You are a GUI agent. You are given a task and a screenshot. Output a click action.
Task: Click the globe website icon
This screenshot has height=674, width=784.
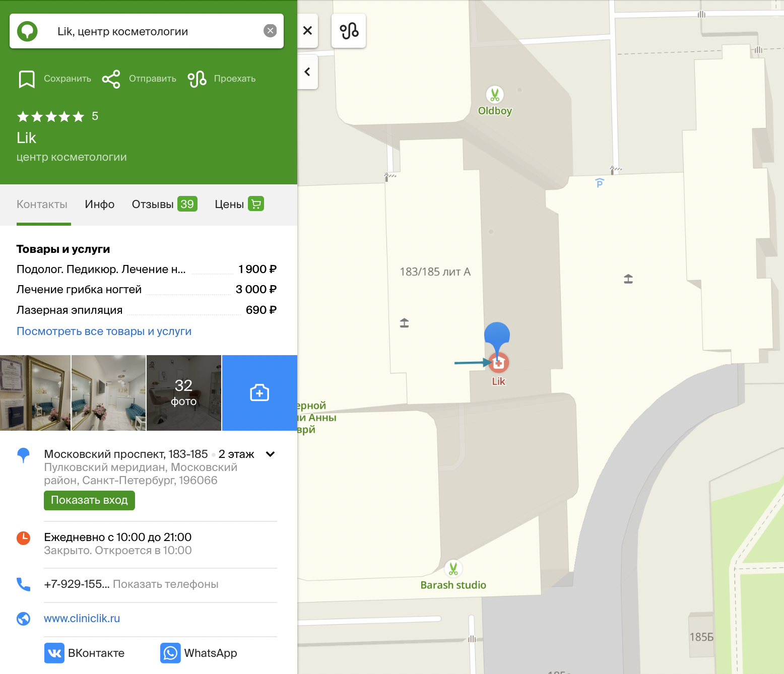click(x=23, y=619)
